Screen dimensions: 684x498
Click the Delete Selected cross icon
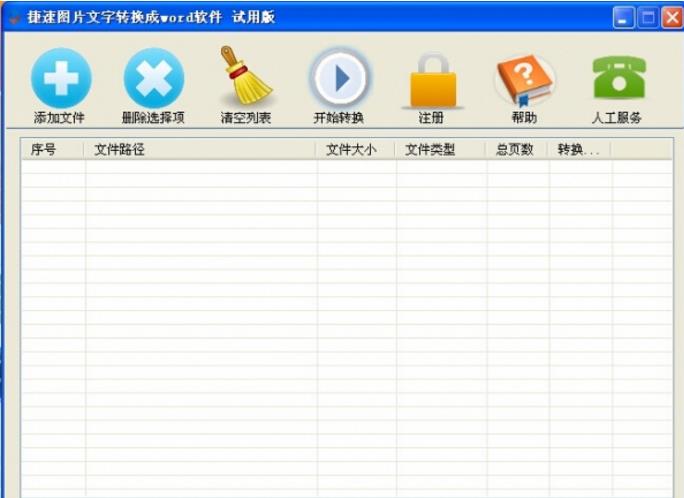pos(154,78)
